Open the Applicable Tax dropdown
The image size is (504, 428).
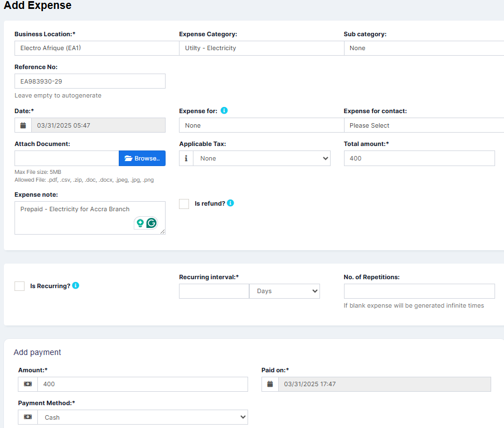tap(261, 158)
